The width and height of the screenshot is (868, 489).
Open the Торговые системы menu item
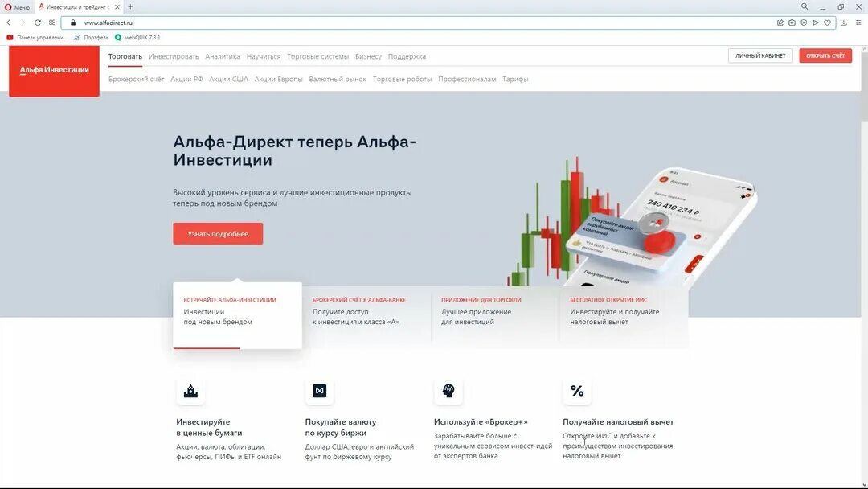click(317, 56)
